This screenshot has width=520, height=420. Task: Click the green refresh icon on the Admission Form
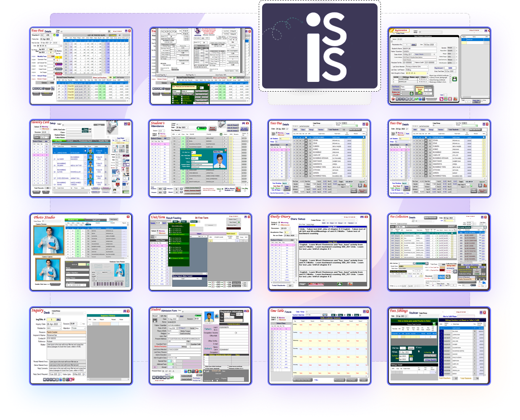click(173, 378)
